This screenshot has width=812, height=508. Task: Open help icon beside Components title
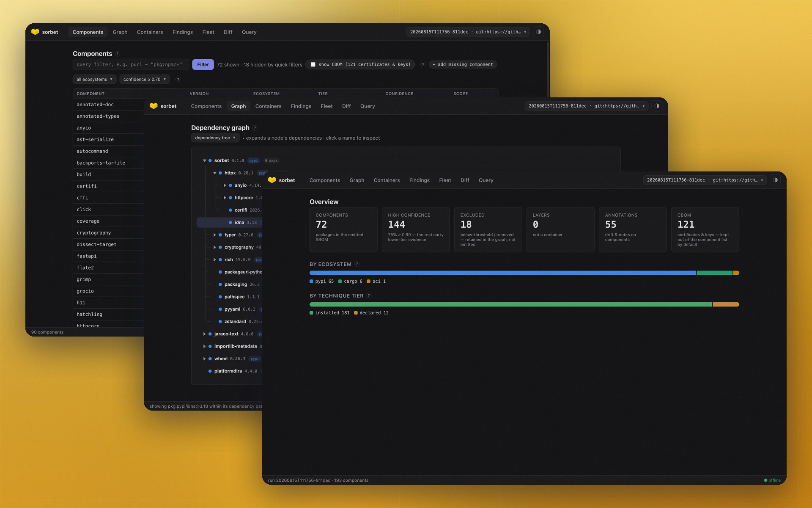tap(118, 54)
